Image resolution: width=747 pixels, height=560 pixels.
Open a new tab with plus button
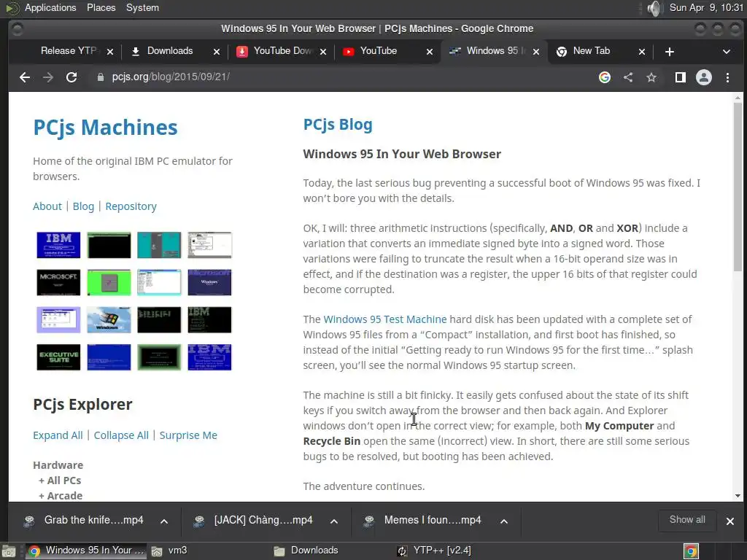[x=670, y=52]
